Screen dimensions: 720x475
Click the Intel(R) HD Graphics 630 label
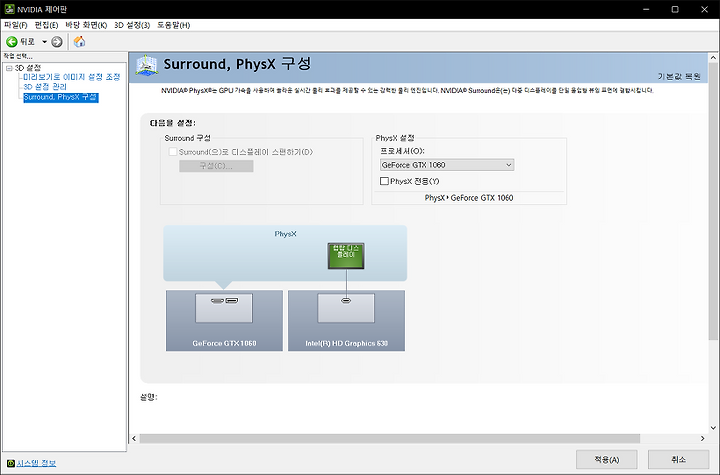(346, 343)
